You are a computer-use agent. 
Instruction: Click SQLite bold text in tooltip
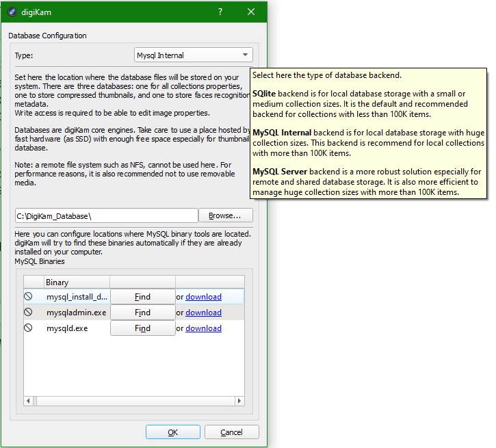[264, 94]
